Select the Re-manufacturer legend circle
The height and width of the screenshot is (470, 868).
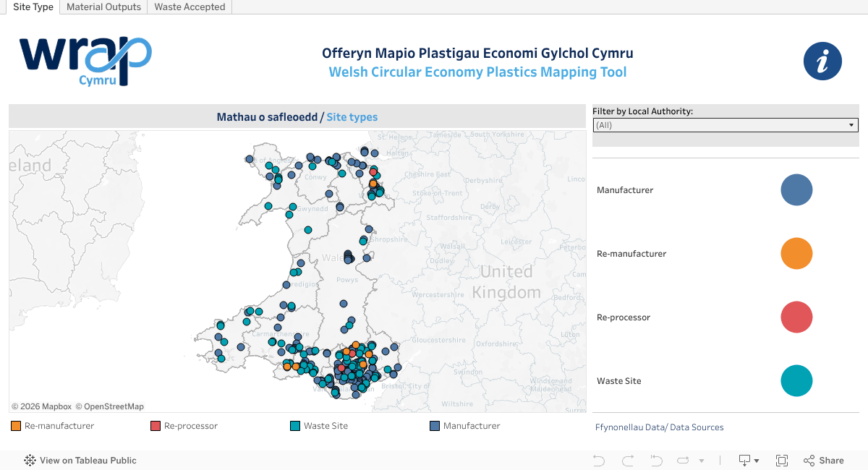coord(796,254)
